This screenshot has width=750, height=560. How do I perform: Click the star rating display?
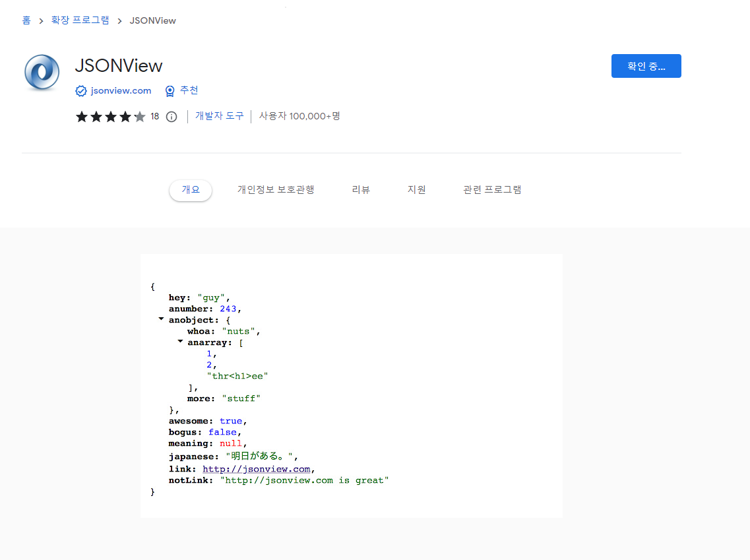pos(111,117)
